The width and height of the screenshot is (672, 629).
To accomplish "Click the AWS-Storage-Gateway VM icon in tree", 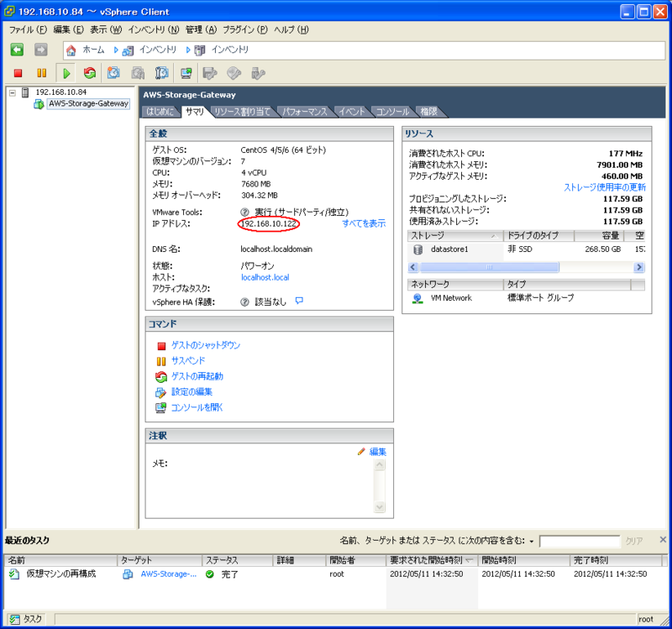I will (39, 103).
